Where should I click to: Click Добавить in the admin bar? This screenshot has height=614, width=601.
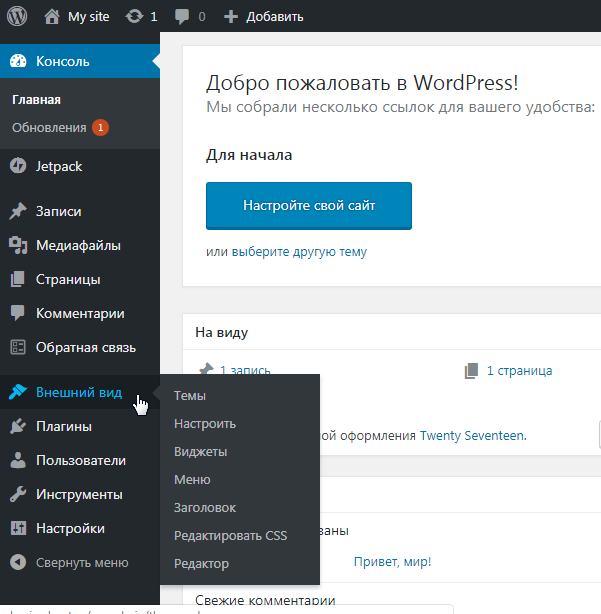click(274, 17)
